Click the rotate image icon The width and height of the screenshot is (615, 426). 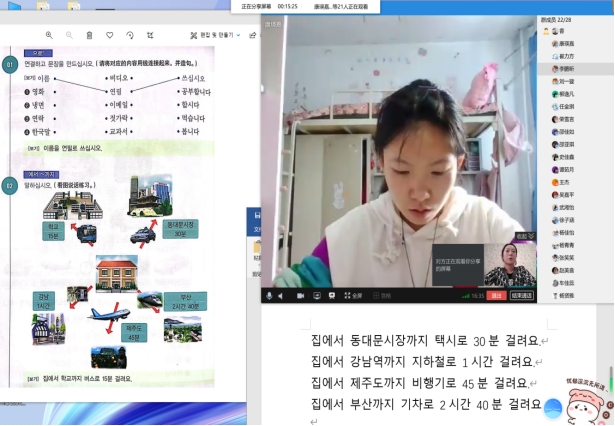click(130, 35)
